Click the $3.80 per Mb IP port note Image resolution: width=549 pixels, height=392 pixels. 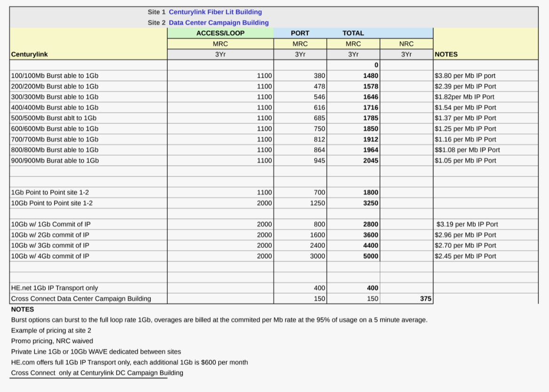(465, 76)
